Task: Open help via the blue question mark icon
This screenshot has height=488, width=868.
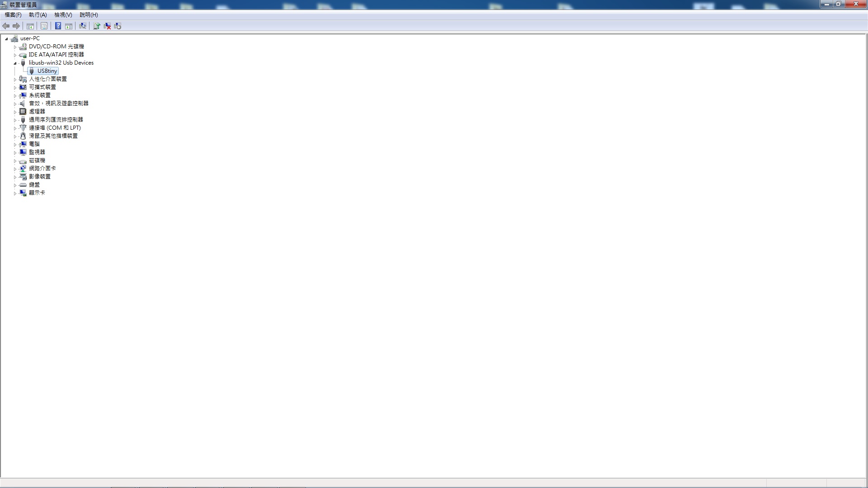Action: [58, 26]
